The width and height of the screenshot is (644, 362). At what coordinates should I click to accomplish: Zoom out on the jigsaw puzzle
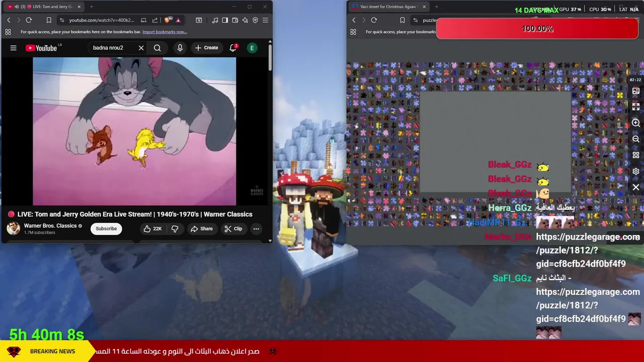[636, 139]
